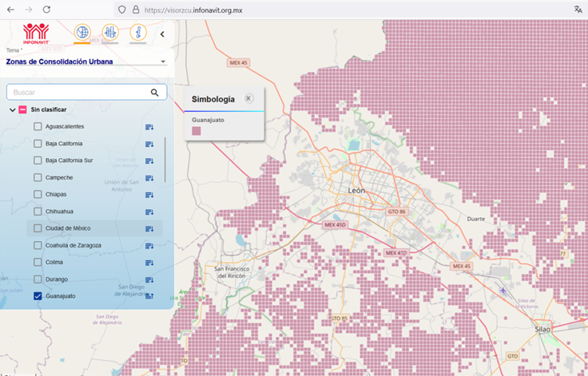Click the layer list scrollbar
The height and width of the screenshot is (376, 588).
pos(165,160)
